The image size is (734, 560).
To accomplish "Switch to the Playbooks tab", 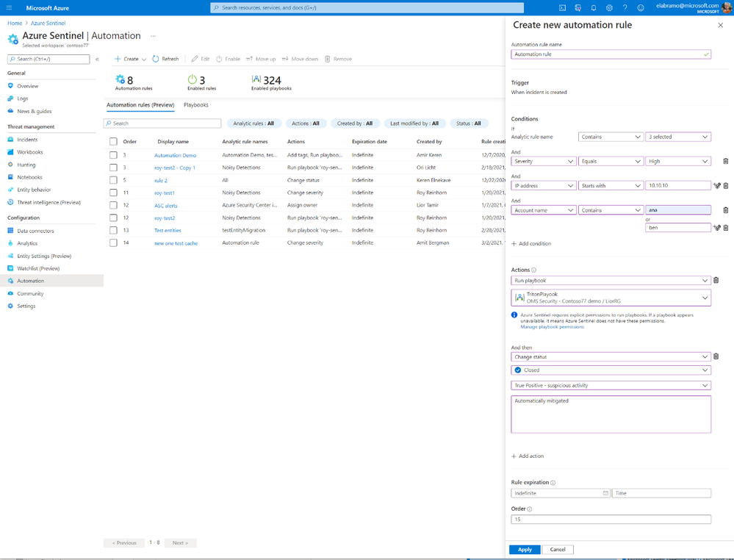I will coord(196,105).
